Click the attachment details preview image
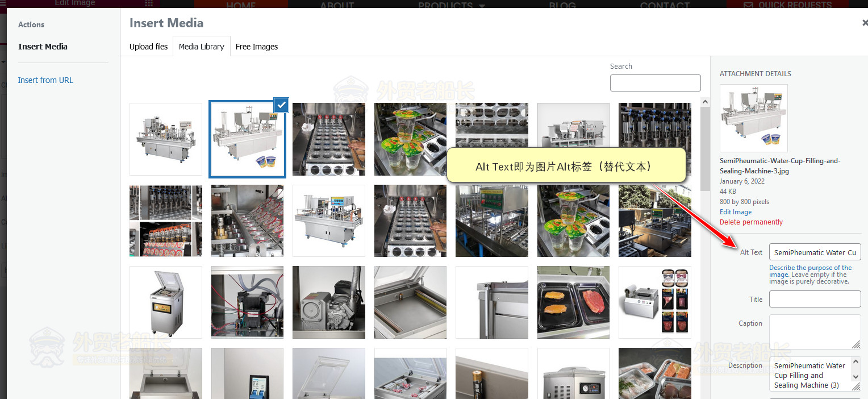This screenshot has width=868, height=399. [x=753, y=118]
